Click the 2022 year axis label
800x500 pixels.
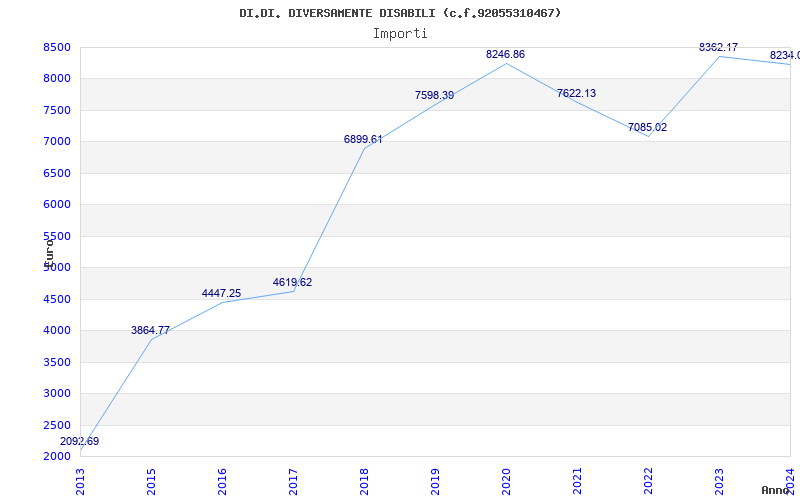click(x=648, y=481)
